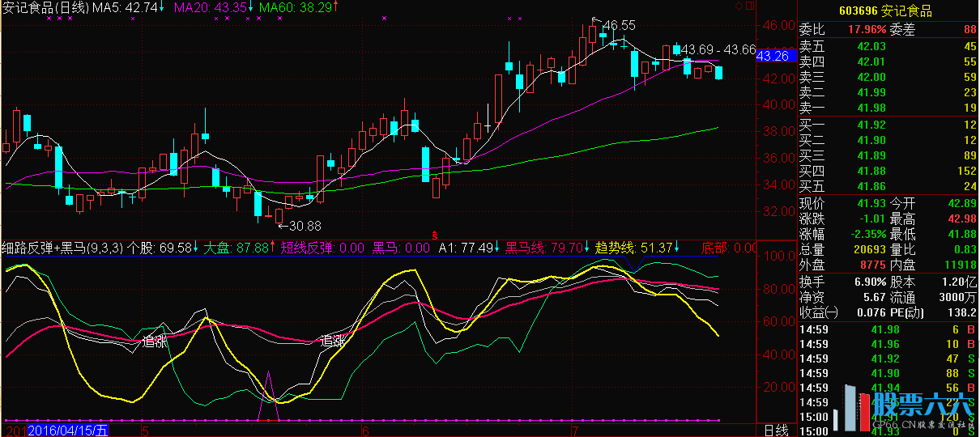
Task: Click the red square icon beside the diamond
Action: pos(748,6)
